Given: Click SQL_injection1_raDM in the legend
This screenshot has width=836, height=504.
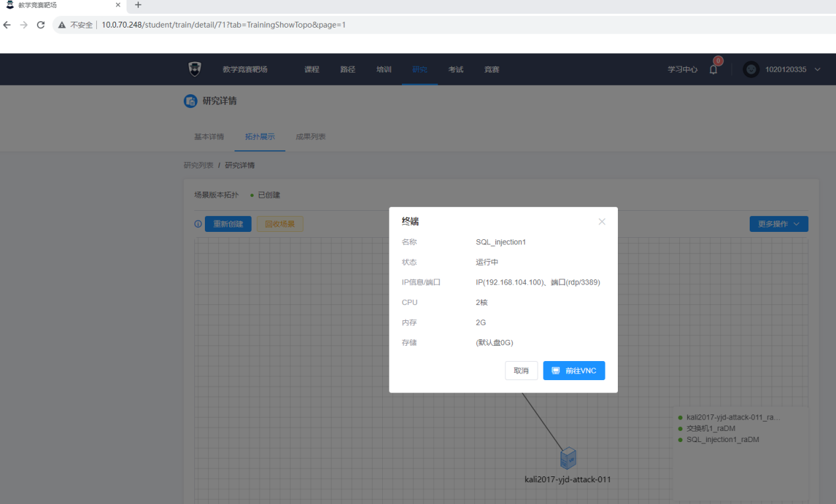Looking at the screenshot, I should point(723,439).
